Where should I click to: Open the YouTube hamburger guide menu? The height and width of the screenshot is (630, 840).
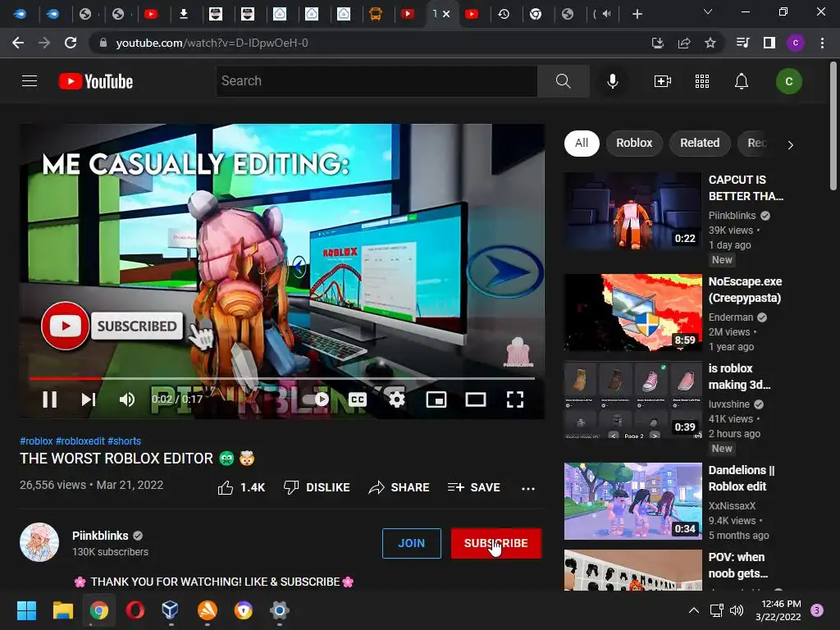[x=30, y=81]
